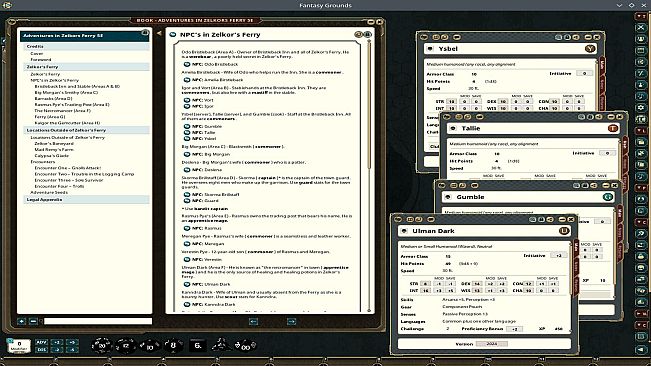This screenshot has width=651, height=366.
Task: Toggle the -2 modifier button
Action: coord(57,349)
